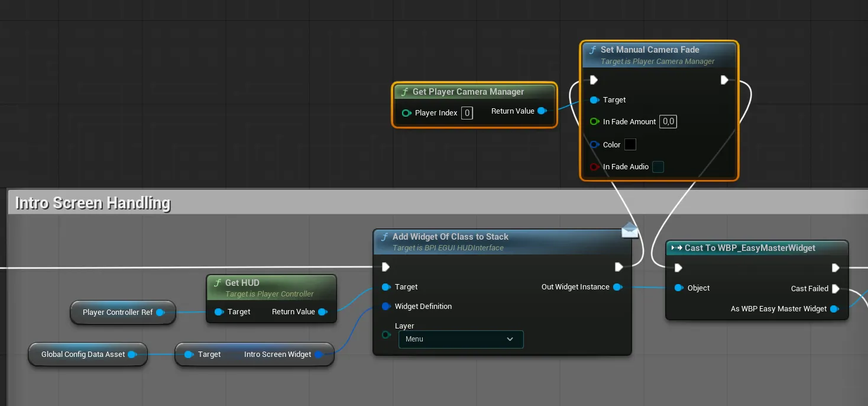Select the Set Manual Camera Fade node title
Screen dimensions: 868x406
pyautogui.click(x=650, y=50)
